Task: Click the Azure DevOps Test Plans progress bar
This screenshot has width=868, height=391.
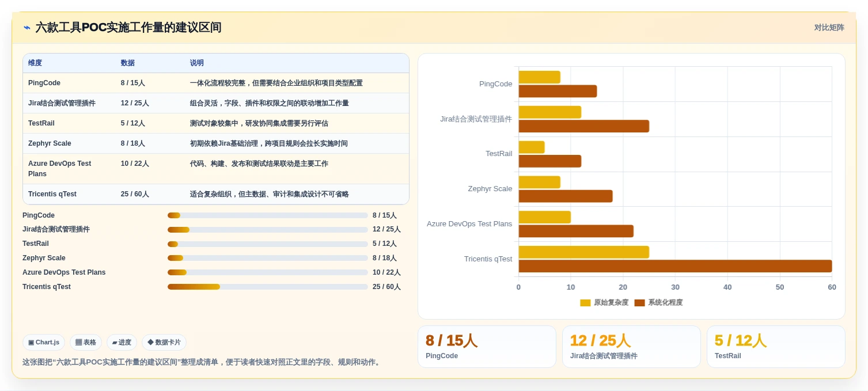Action: click(x=268, y=272)
